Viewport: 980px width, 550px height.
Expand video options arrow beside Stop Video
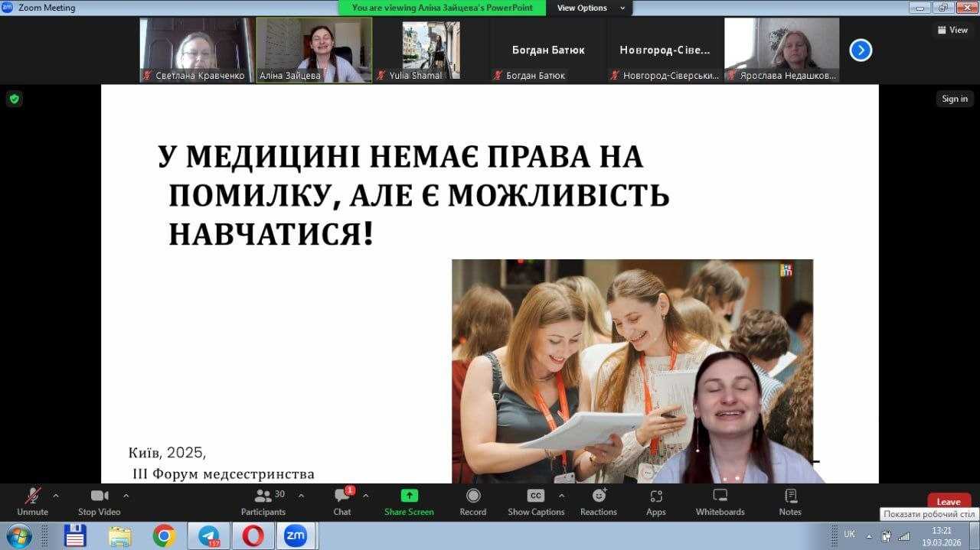126,495
